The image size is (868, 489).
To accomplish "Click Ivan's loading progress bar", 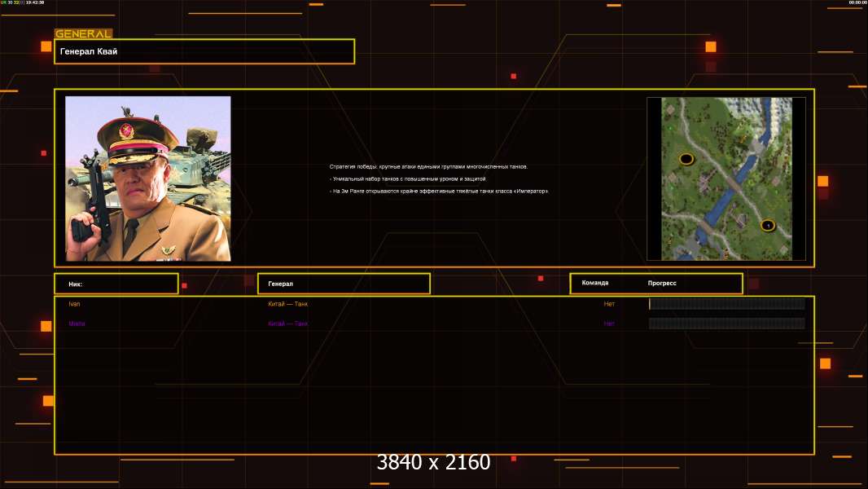I will tap(727, 303).
